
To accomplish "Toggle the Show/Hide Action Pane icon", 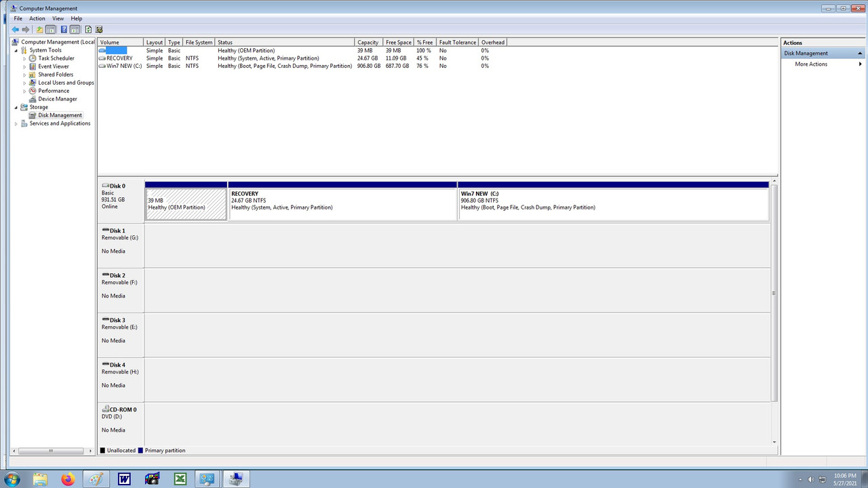I will (75, 29).
